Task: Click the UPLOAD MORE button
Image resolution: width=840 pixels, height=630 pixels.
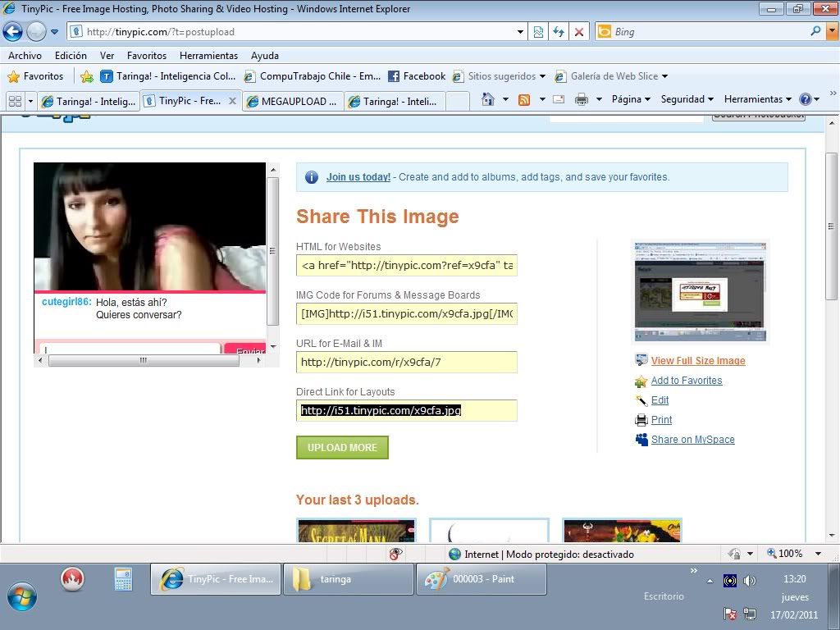Action: [x=342, y=447]
